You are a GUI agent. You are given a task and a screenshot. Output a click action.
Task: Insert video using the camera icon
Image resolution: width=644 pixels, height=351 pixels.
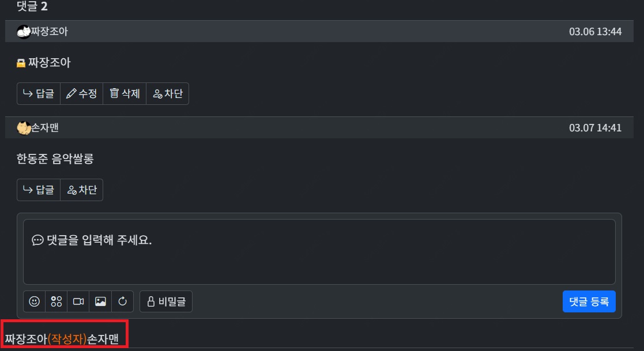(78, 301)
